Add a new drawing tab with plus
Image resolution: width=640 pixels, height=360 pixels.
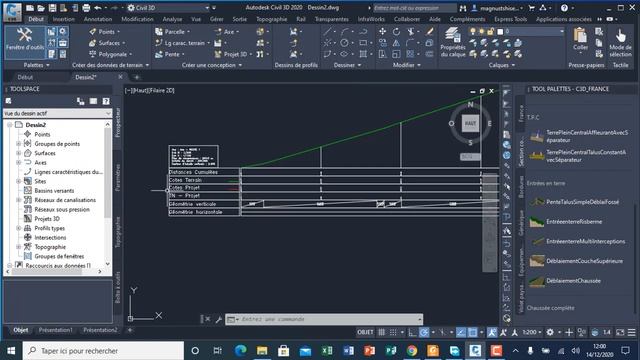tap(136, 77)
